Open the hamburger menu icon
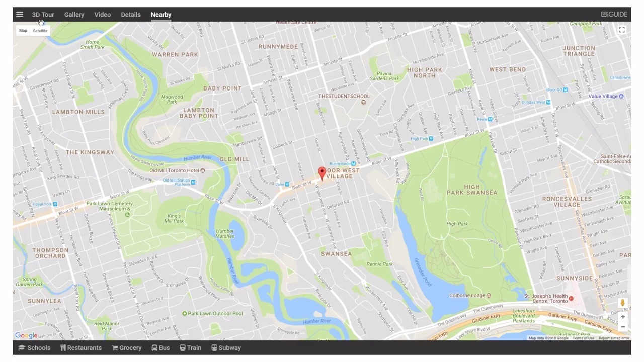This screenshot has height=362, width=644. click(20, 15)
